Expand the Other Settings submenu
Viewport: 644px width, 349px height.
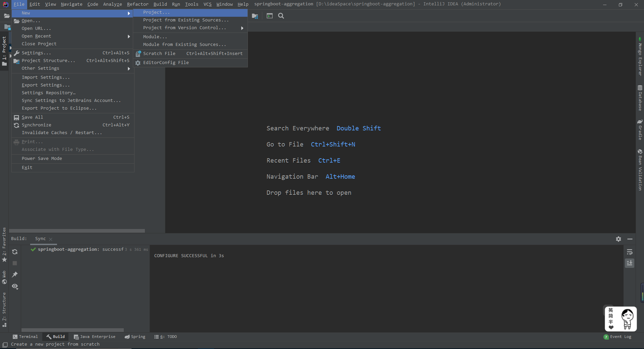point(73,68)
